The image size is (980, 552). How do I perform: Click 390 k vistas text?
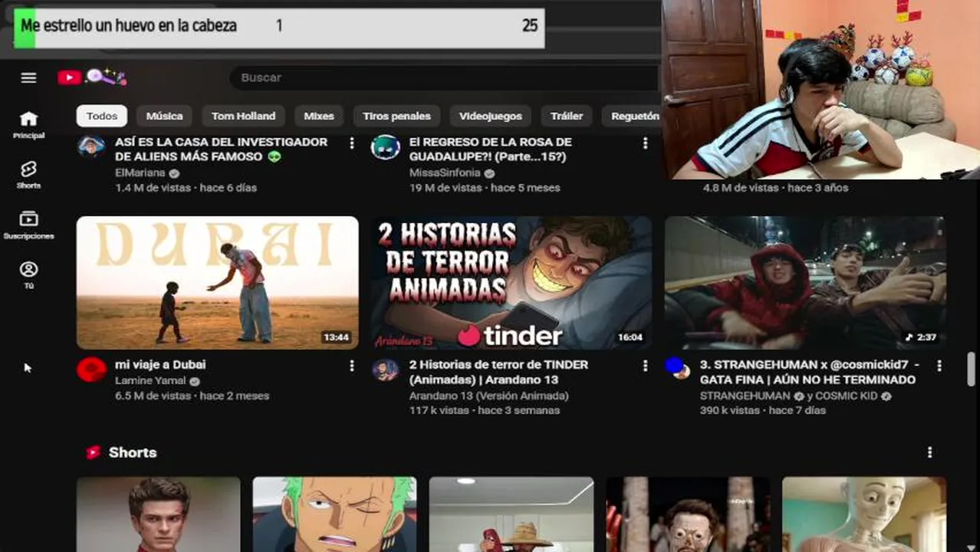[731, 411]
